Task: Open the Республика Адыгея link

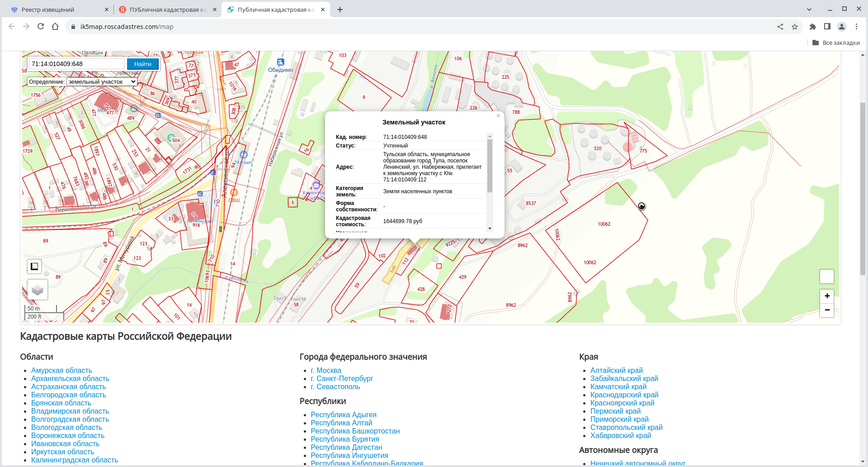Action: click(x=343, y=415)
